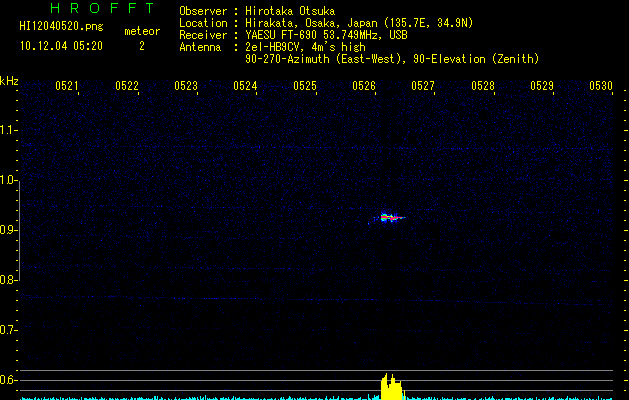Viewport: 629px width, 400px height.
Task: Click the 0530 time marker
Action: (x=601, y=86)
